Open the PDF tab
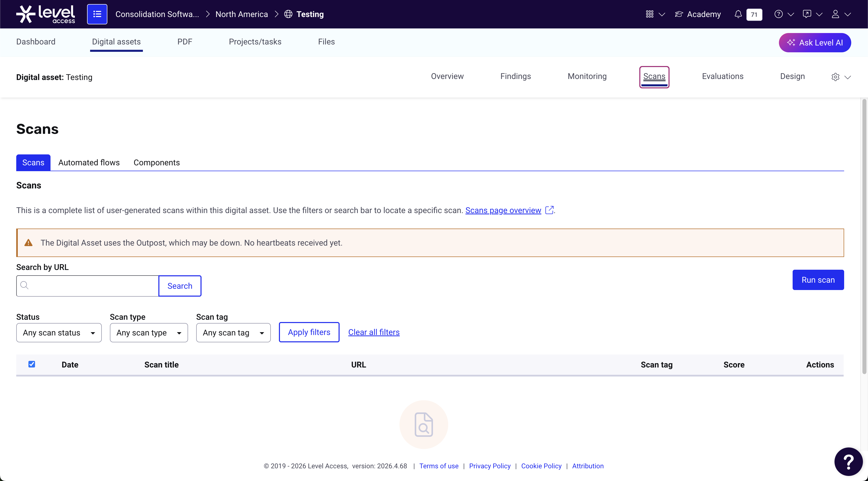This screenshot has width=868, height=481. click(x=185, y=42)
